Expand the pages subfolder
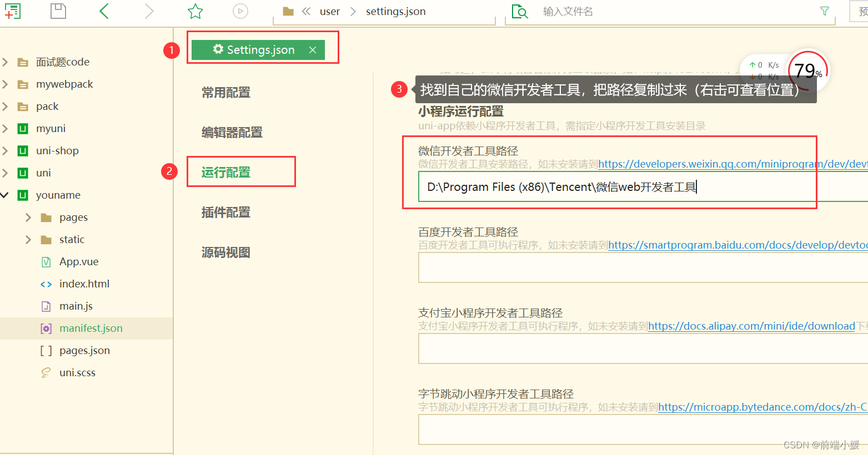Screen dimensions: 868x455 point(28,218)
